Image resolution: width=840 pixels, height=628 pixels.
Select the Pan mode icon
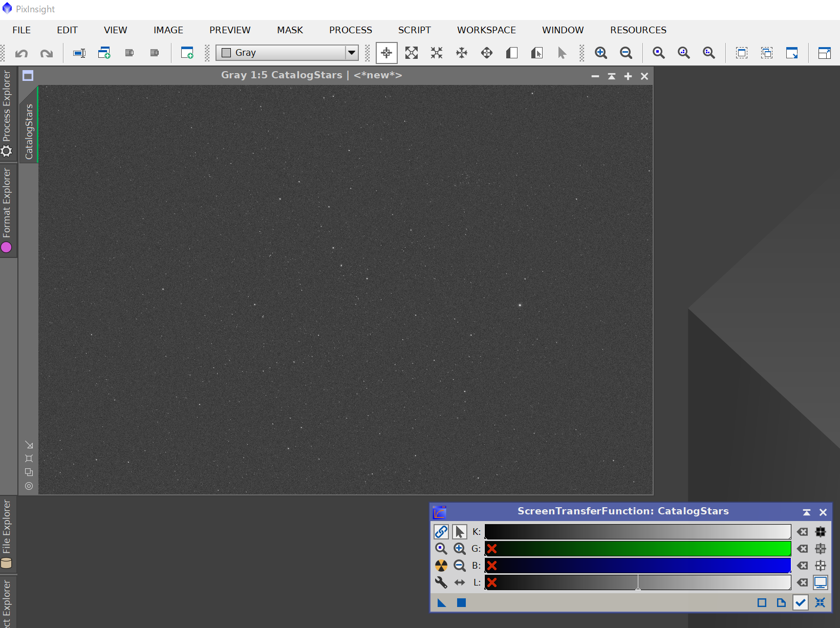(487, 53)
